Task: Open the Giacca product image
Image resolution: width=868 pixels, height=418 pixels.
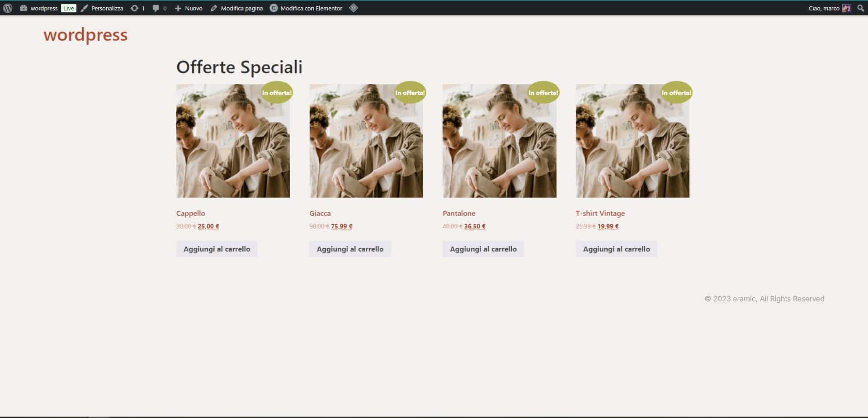Action: [x=366, y=141]
